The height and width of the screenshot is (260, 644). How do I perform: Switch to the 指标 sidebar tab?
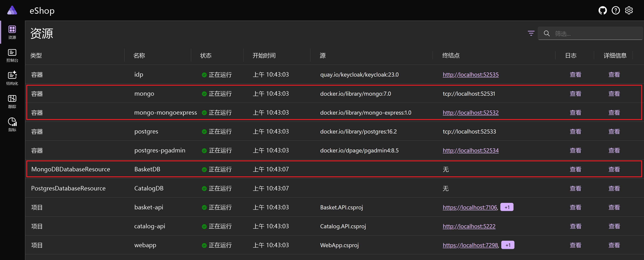[12, 125]
